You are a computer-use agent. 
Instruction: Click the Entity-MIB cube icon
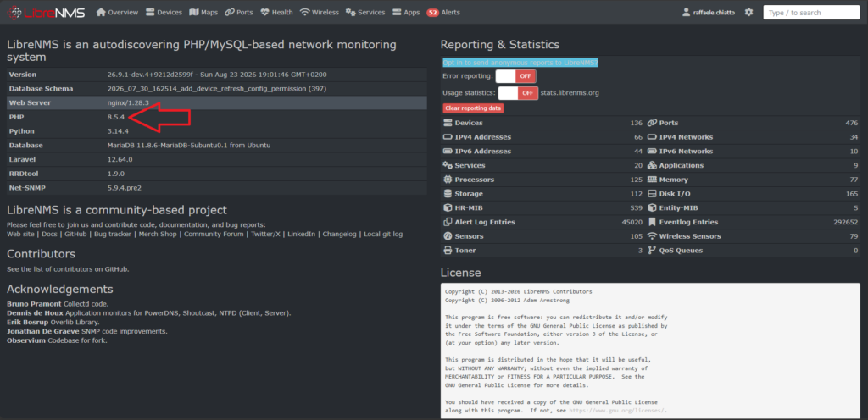point(652,207)
